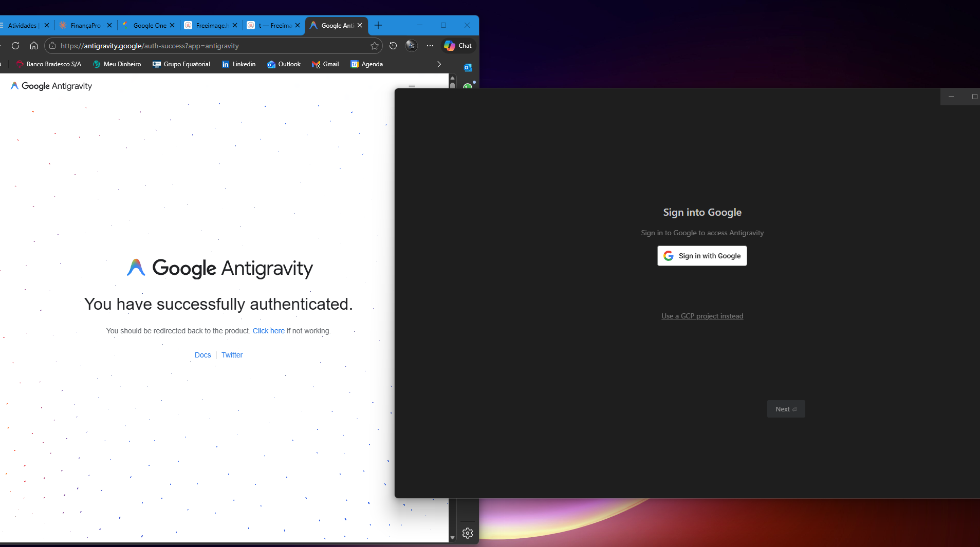Image resolution: width=980 pixels, height=547 pixels.
Task: Close the Google Antigravity tab
Action: 360,25
